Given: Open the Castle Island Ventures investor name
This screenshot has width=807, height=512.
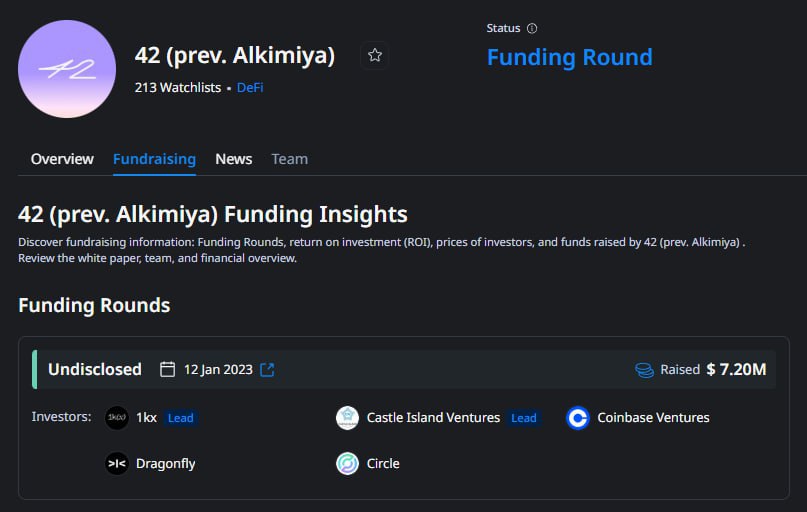Looking at the screenshot, I should point(433,417).
